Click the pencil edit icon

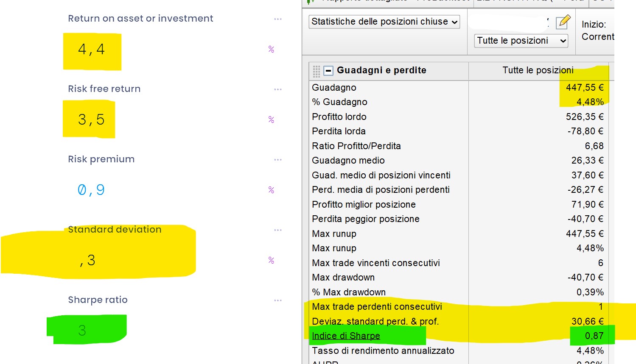pos(563,22)
